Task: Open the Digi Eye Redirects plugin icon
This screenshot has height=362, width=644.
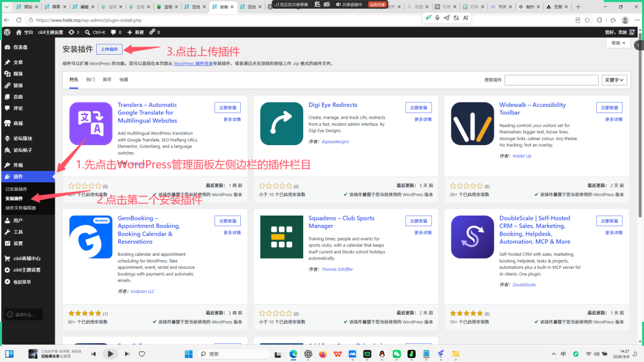Action: [x=282, y=124]
